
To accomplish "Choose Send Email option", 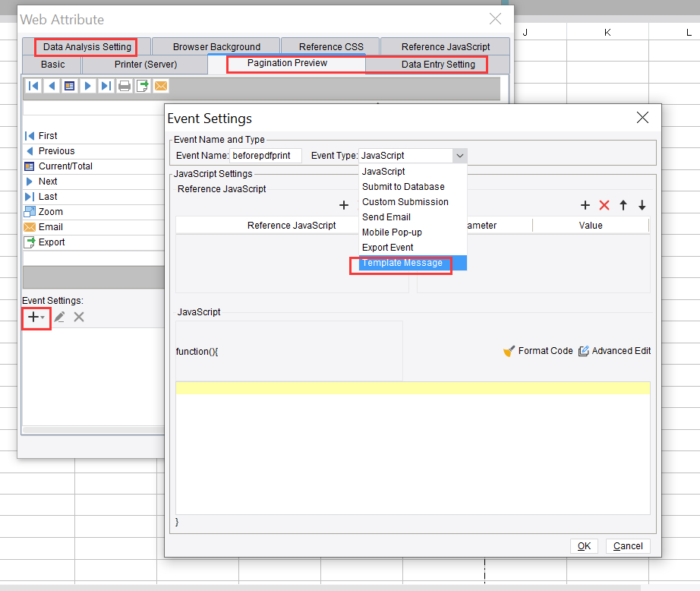I will tap(413, 217).
